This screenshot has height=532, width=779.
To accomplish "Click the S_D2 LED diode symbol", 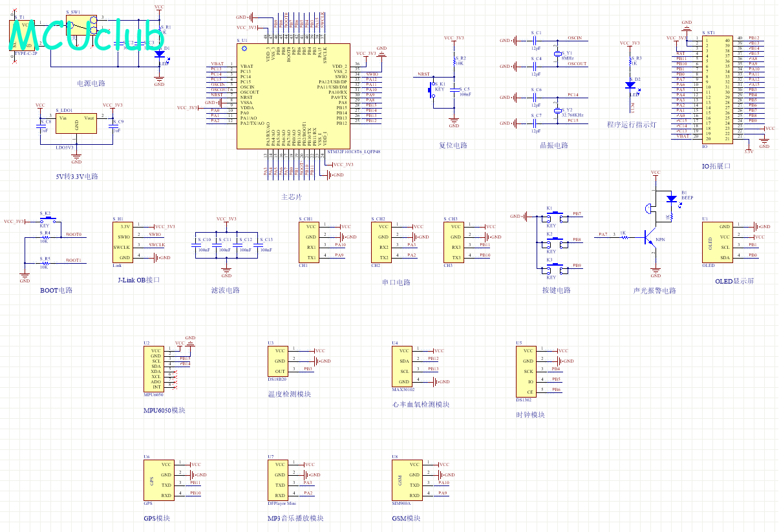I will [630, 85].
